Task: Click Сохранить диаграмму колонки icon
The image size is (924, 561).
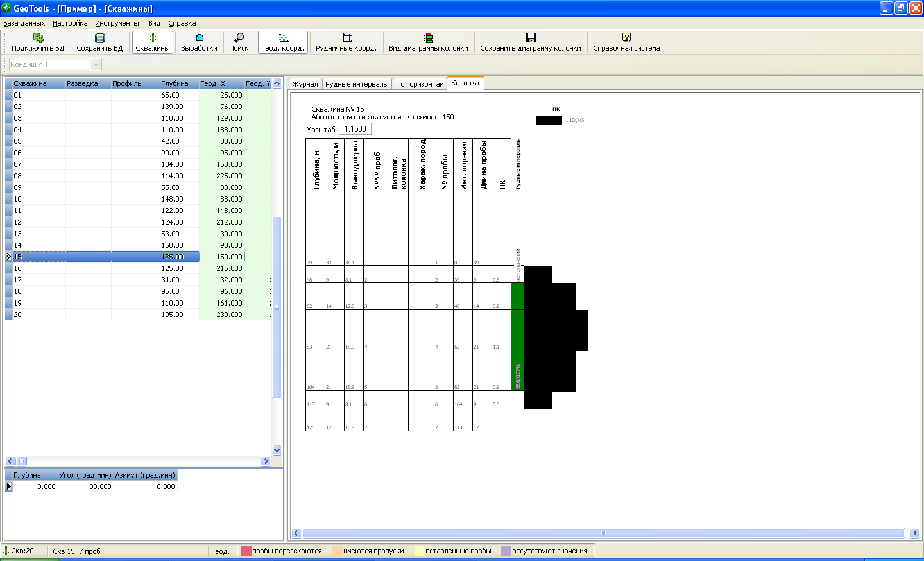Action: [x=531, y=38]
